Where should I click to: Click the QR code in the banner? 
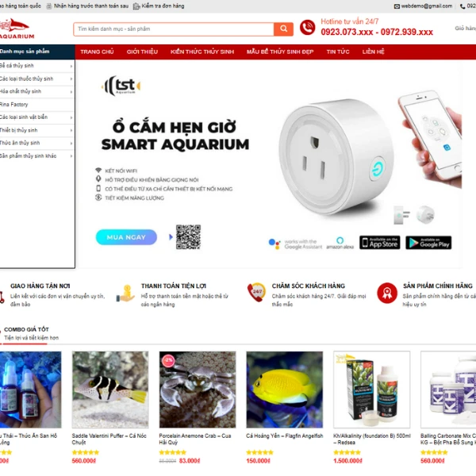[x=188, y=236]
